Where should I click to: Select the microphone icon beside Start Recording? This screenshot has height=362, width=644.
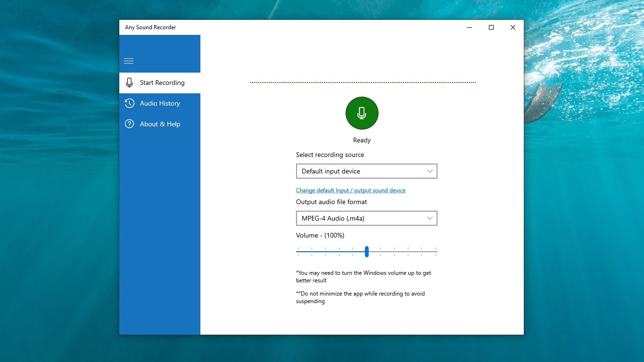point(129,82)
